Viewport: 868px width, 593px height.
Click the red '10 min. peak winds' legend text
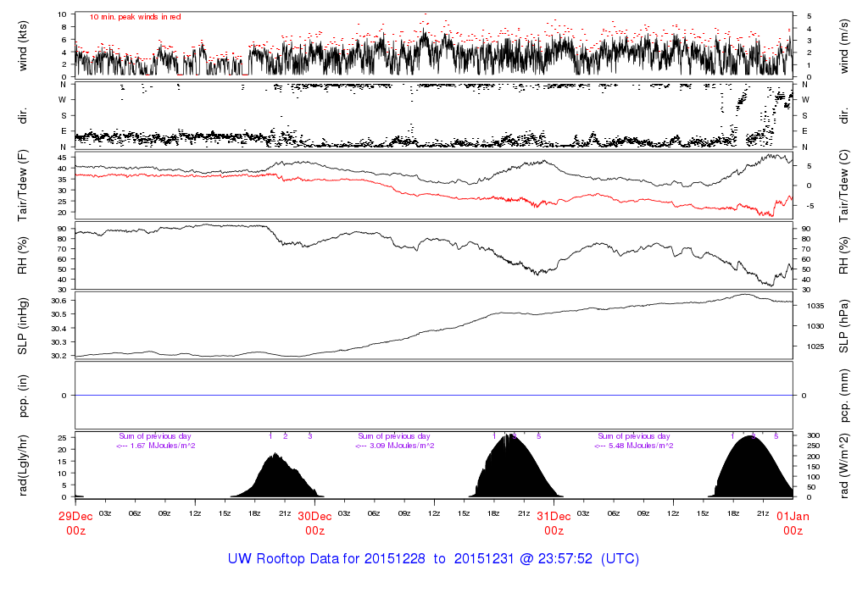coord(136,17)
